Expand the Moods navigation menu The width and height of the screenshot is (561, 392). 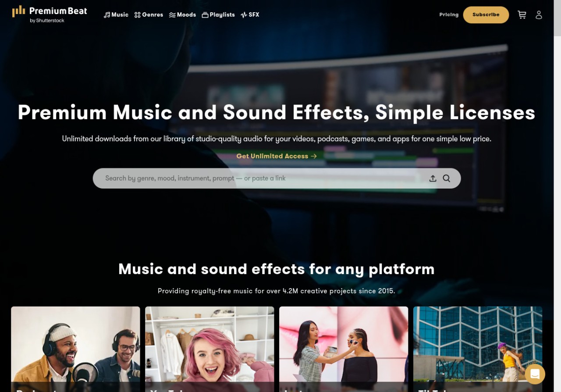click(x=182, y=15)
